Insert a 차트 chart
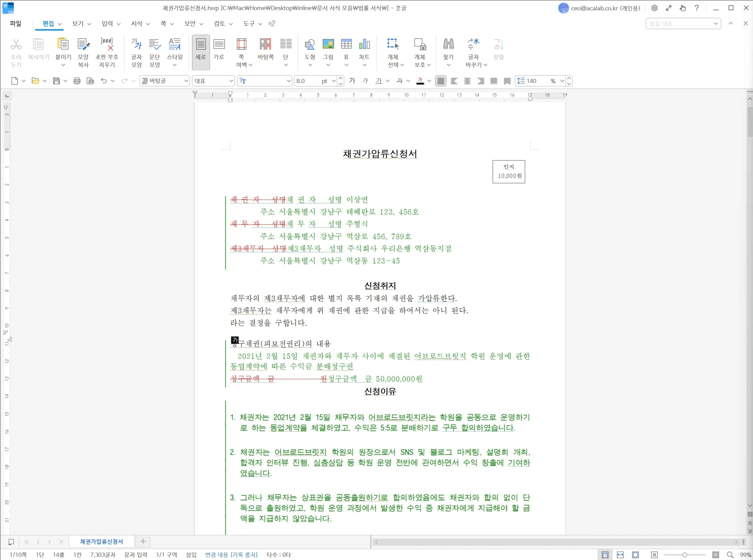 point(364,49)
